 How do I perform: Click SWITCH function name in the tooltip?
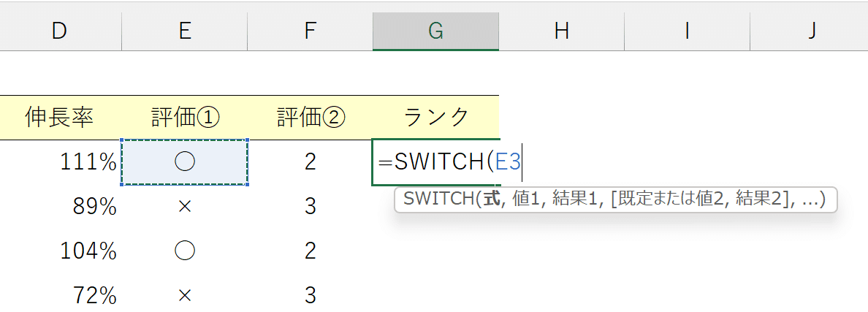pos(438,199)
